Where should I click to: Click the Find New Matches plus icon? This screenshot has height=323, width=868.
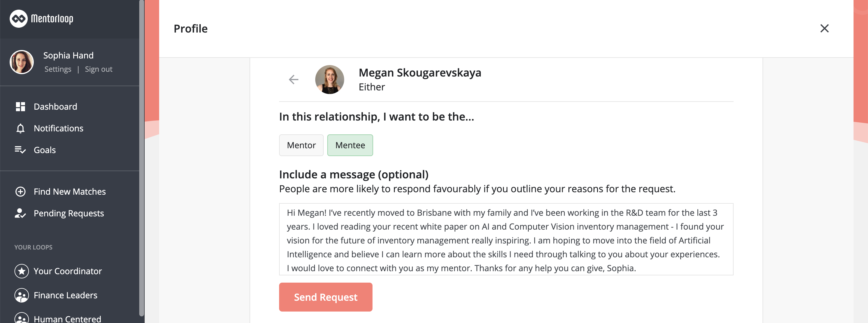coord(20,192)
